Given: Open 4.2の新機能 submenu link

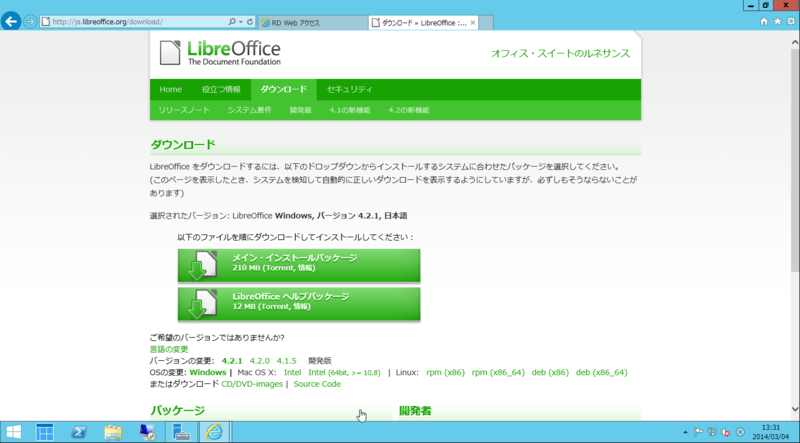Looking at the screenshot, I should click(x=409, y=110).
